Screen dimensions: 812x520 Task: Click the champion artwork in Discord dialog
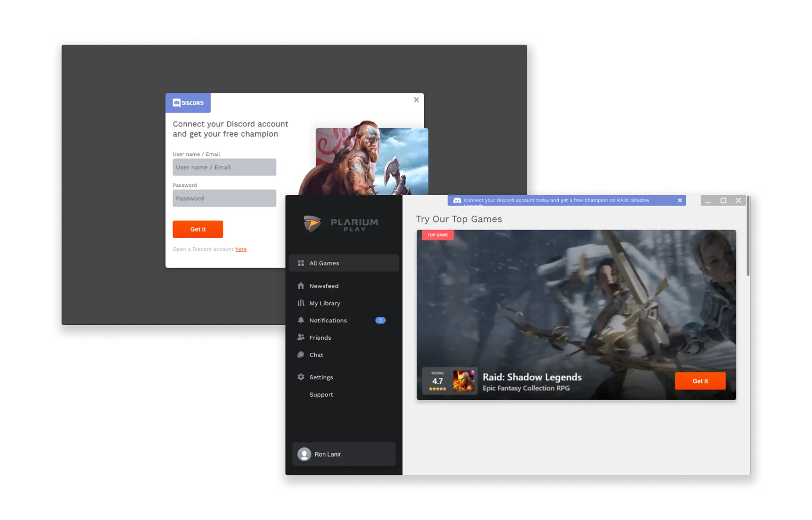pos(364,158)
